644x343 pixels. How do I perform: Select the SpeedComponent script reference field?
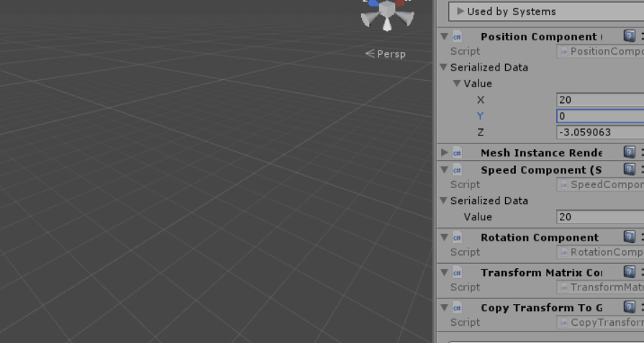coord(600,184)
